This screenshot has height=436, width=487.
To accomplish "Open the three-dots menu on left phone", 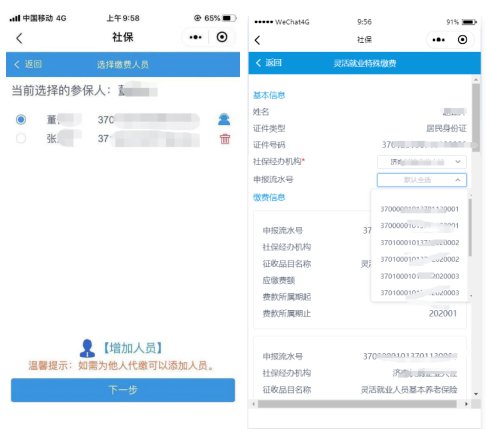I will pyautogui.click(x=195, y=37).
